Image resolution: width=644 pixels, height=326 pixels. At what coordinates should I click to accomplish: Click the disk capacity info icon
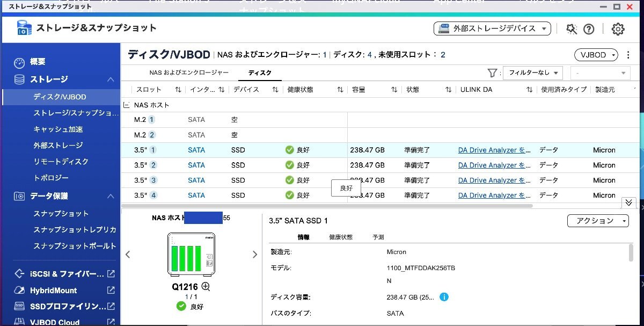tap(444, 297)
